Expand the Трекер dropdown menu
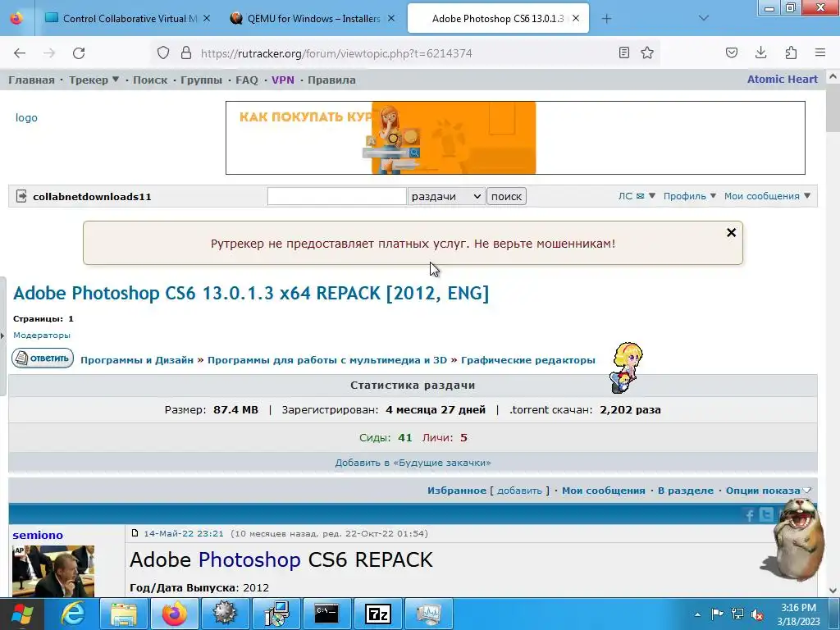Viewport: 840px width, 630px height. [94, 80]
